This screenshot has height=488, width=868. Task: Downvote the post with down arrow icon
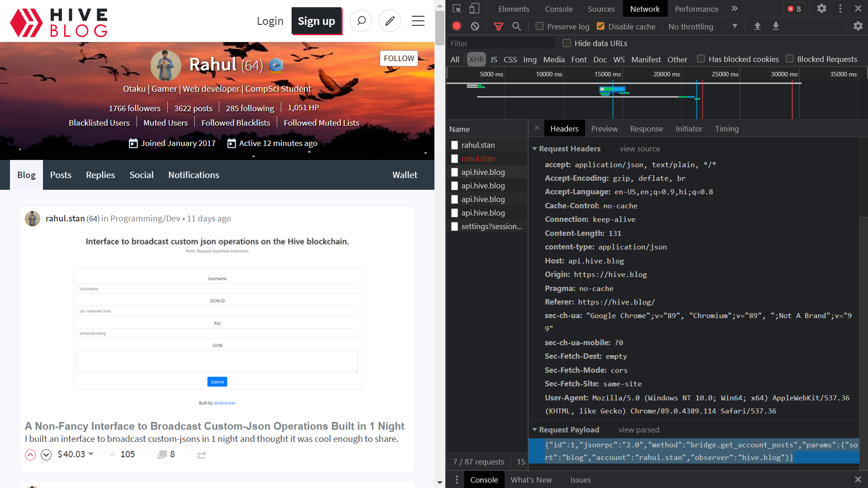(x=46, y=455)
